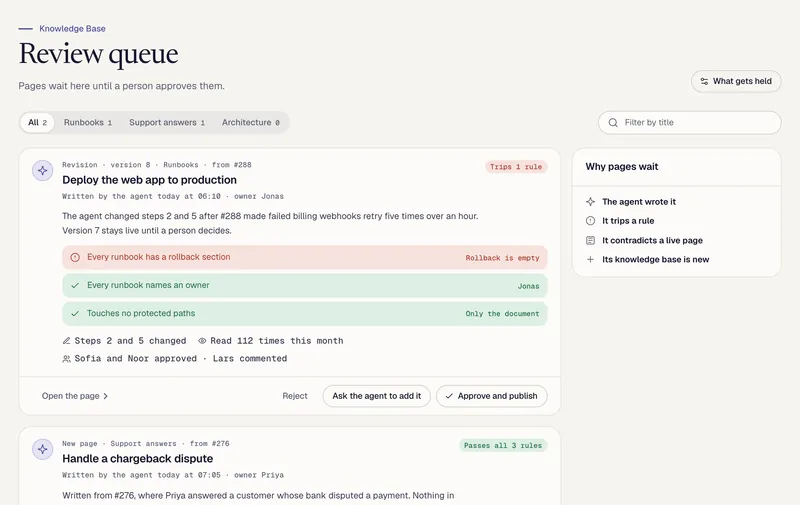Image resolution: width=800 pixels, height=505 pixels.
Task: Click Its knowledge base is new reason
Action: click(656, 259)
